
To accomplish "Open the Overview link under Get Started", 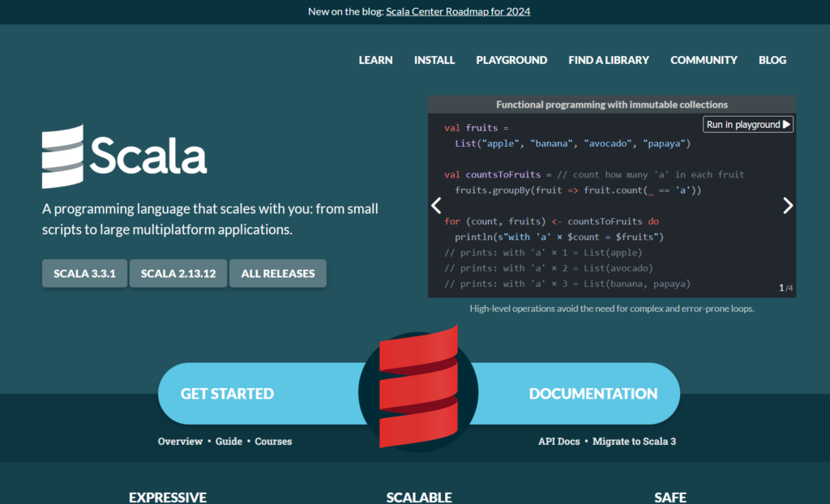I will pos(179,442).
